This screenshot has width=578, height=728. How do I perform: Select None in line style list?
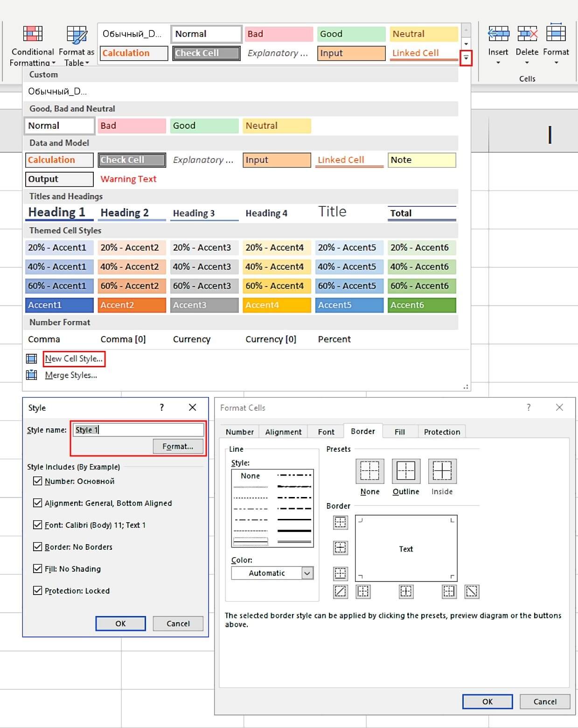250,476
